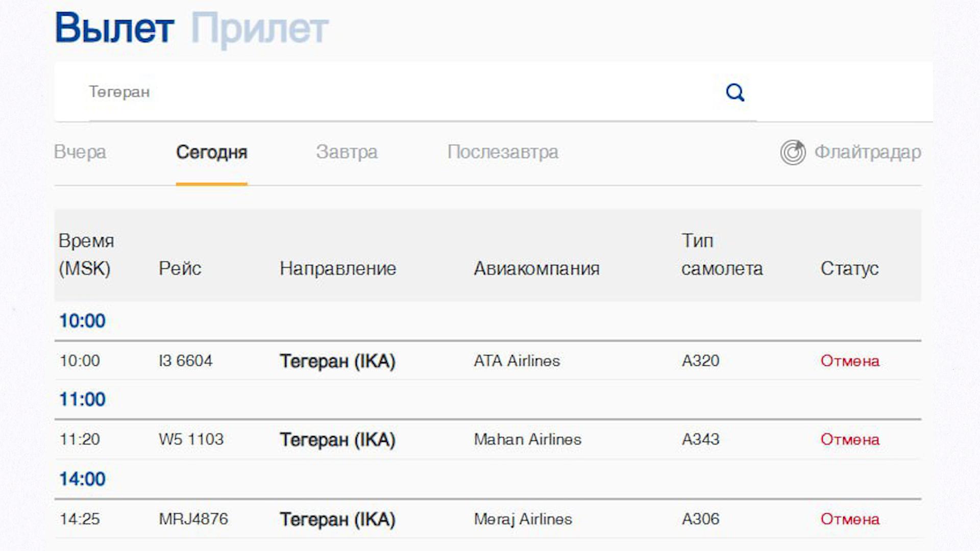Switch to the Прилет arrivals tab
Screen dimensions: 980x551
click(x=259, y=29)
